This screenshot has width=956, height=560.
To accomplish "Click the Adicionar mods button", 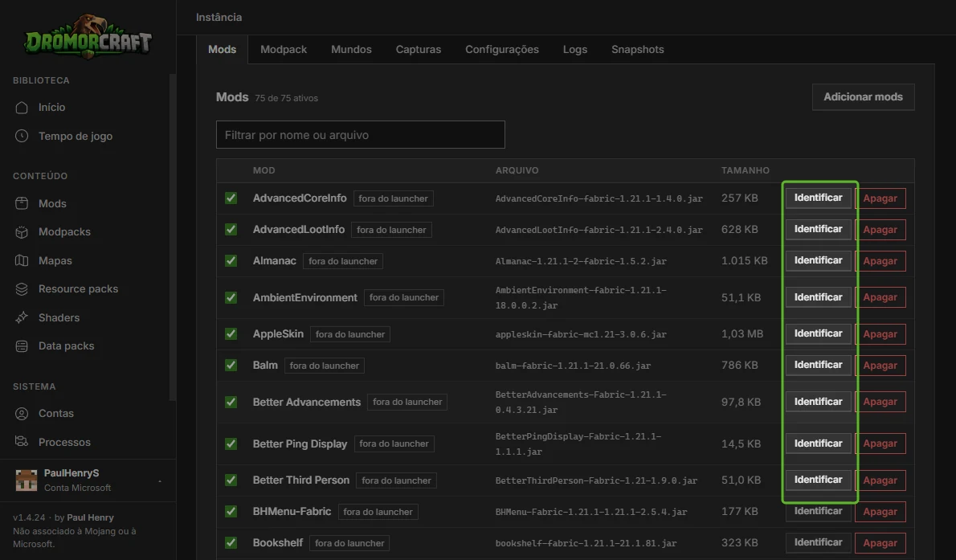I will [864, 97].
